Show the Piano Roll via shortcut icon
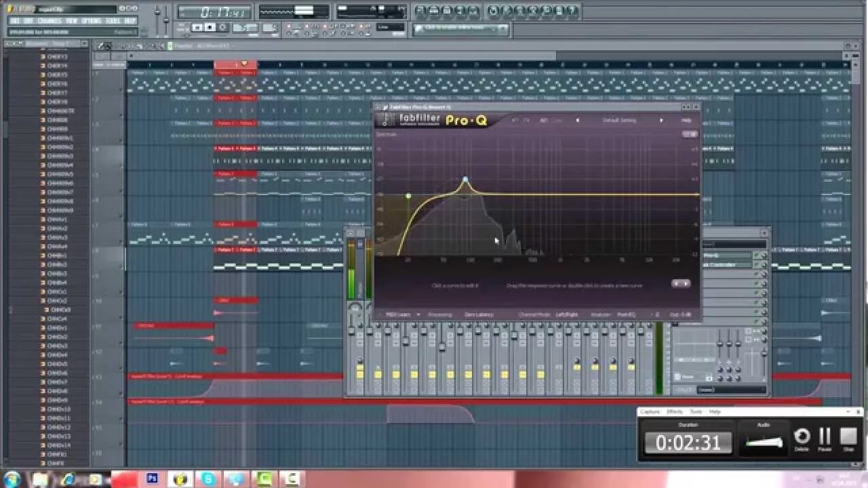 click(448, 11)
